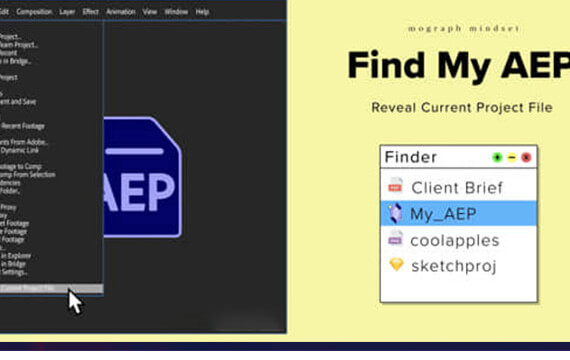Select the highlighted Current Project File menu entry
This screenshot has height=360, width=570.
click(x=51, y=289)
